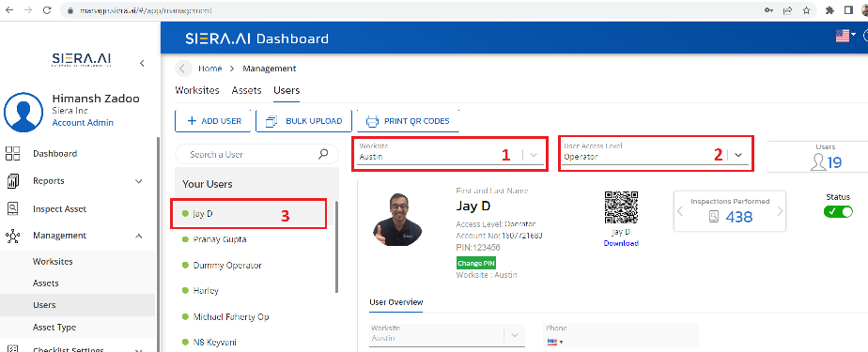Select user Dummy Operator

[x=227, y=266]
